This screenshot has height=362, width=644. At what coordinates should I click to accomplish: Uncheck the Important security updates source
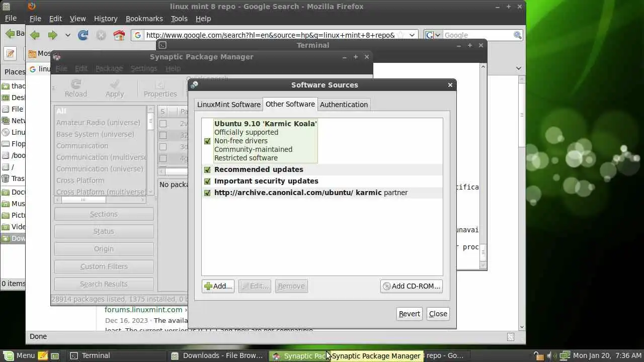tap(207, 182)
